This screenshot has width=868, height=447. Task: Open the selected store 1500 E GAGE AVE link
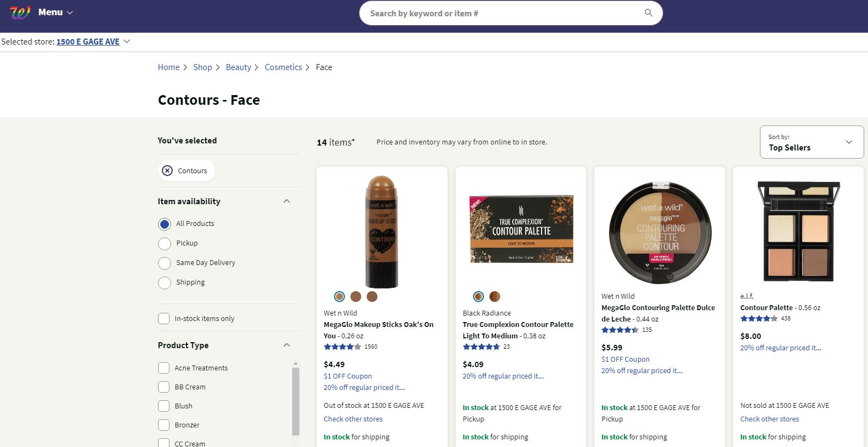(88, 42)
